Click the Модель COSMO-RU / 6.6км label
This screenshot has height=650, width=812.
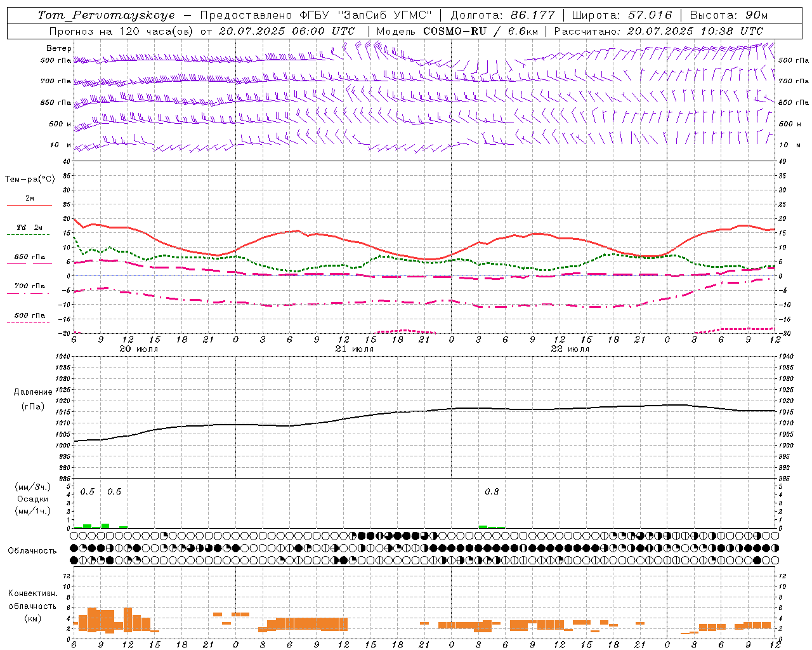point(456,31)
